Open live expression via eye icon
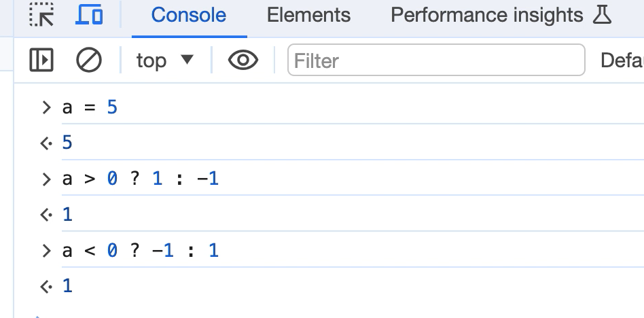The image size is (644, 318). pyautogui.click(x=243, y=60)
